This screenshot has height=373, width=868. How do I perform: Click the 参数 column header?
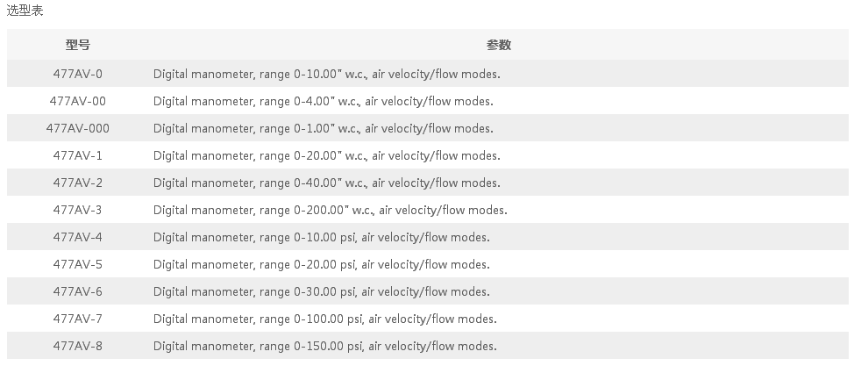pos(498,45)
